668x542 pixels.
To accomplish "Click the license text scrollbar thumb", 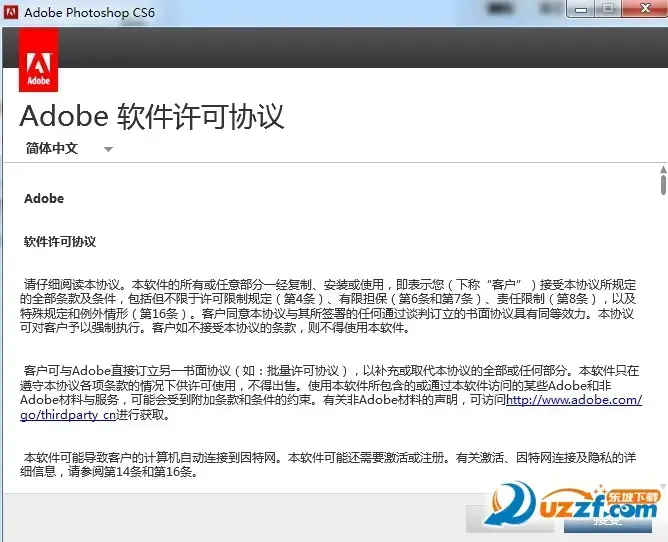I will (663, 185).
